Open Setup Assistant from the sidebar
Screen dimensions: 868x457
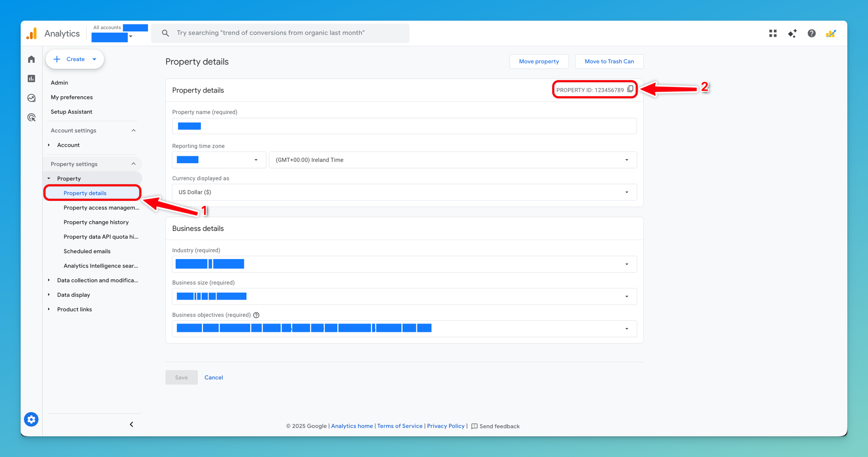click(71, 112)
